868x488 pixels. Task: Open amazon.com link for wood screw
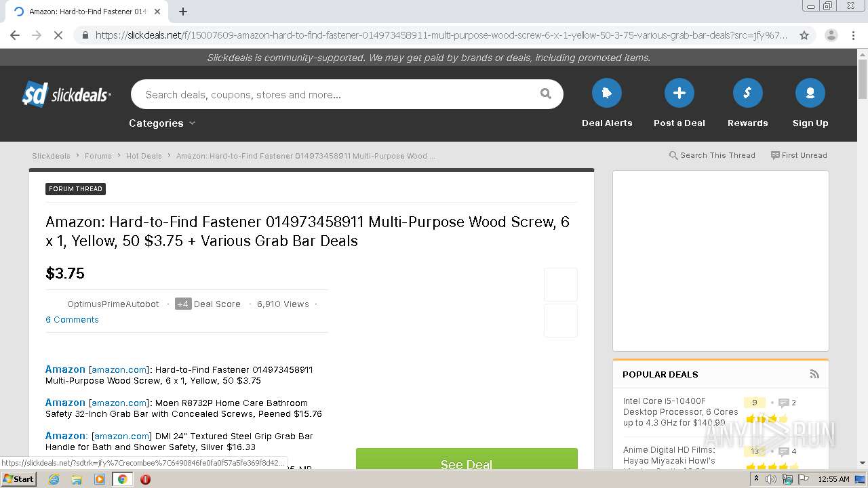(119, 370)
